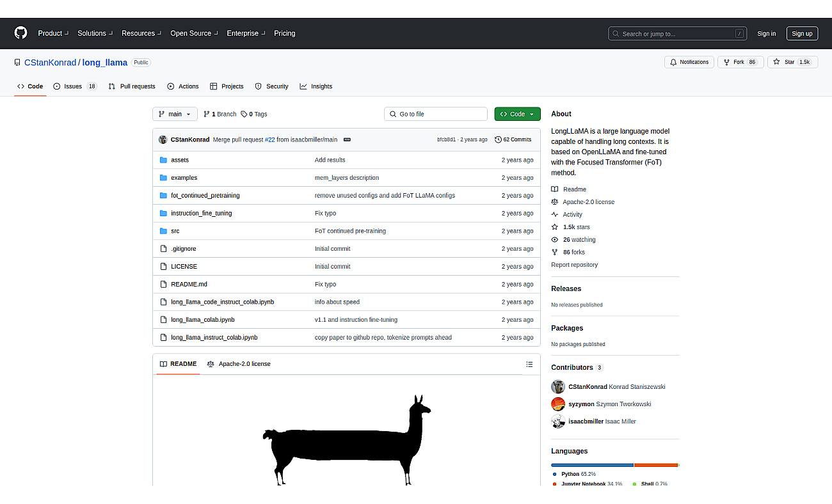View the 86 forks link

(x=568, y=252)
